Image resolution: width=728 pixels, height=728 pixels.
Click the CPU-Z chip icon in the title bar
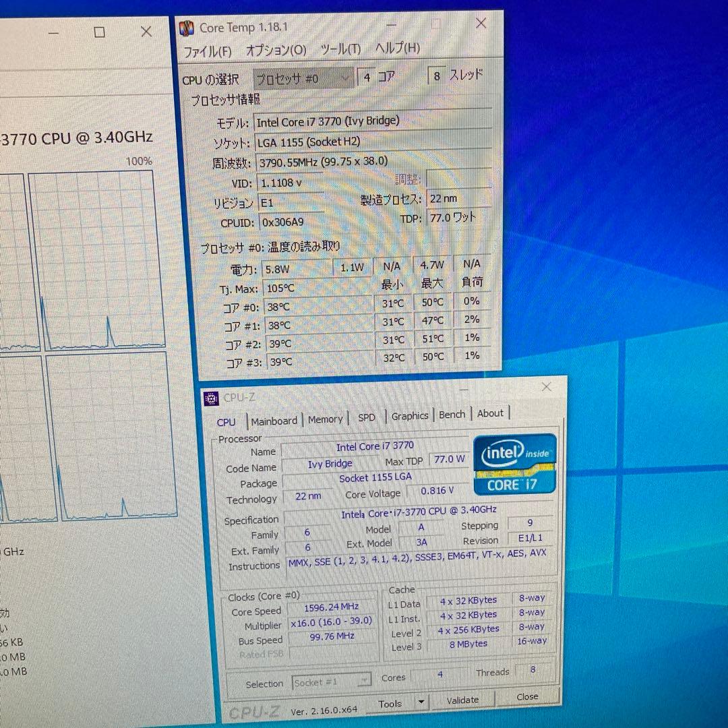tap(210, 398)
